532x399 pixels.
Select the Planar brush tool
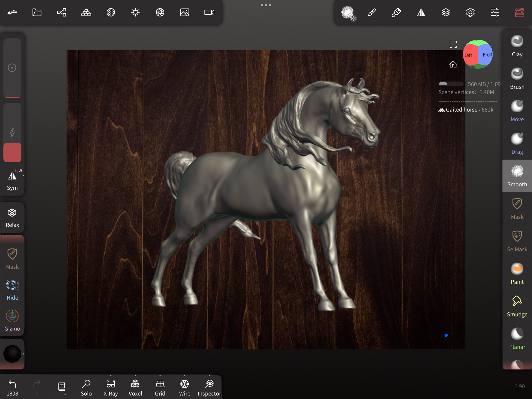pos(517,339)
